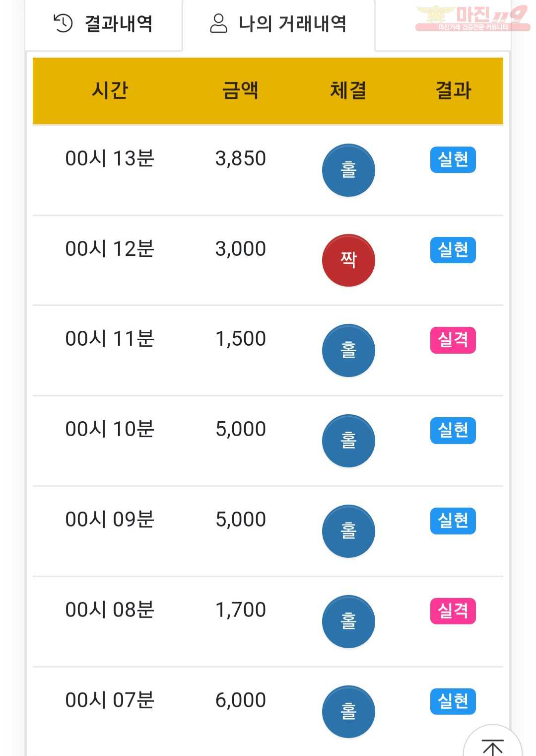Click the 시간 column header
The image size is (536, 756).
(110, 90)
